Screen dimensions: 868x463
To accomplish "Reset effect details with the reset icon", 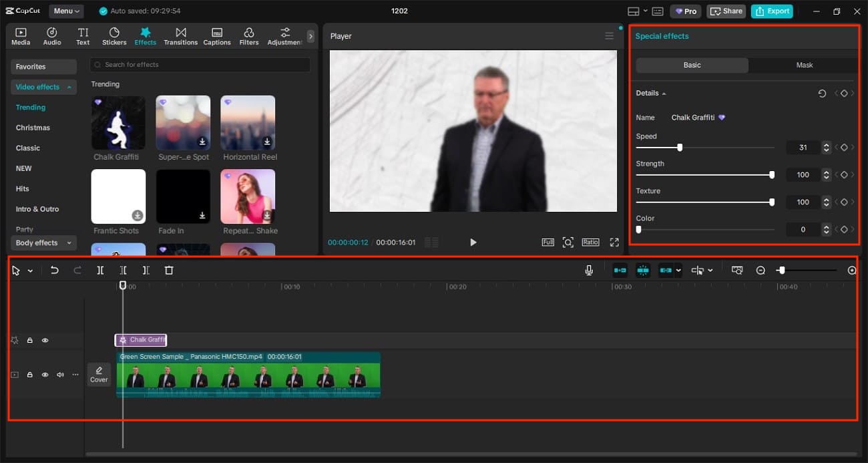I will (822, 94).
